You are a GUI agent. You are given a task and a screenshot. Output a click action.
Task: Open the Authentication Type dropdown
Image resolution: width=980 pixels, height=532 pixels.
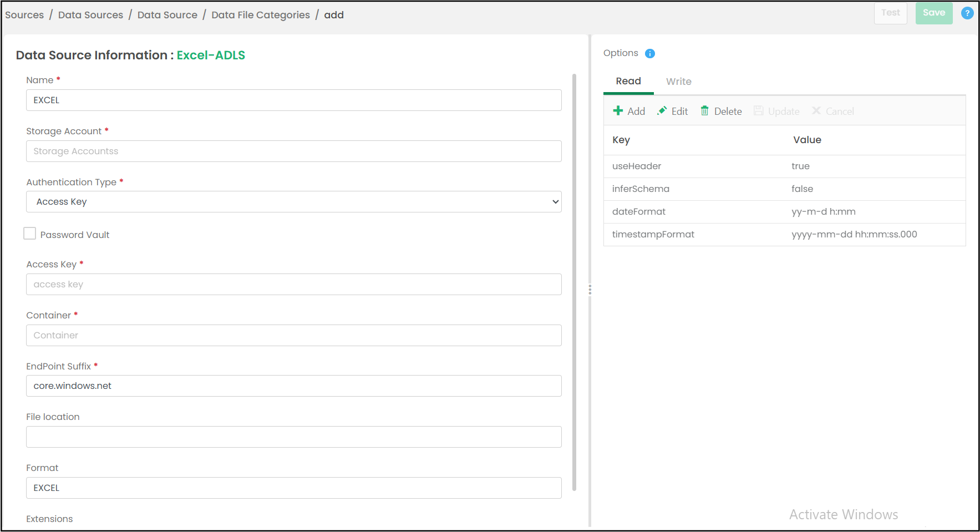[293, 202]
